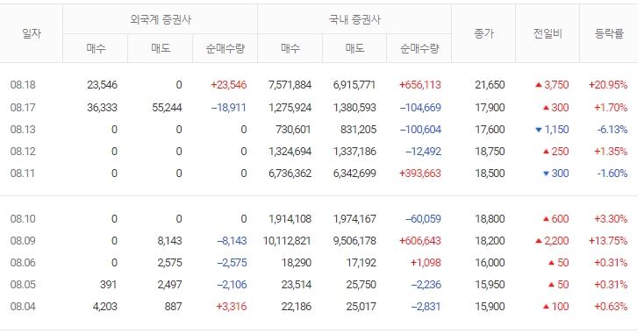This screenshot has width=644, height=333.
Task: Click the 일자 column header
Action: point(32,33)
